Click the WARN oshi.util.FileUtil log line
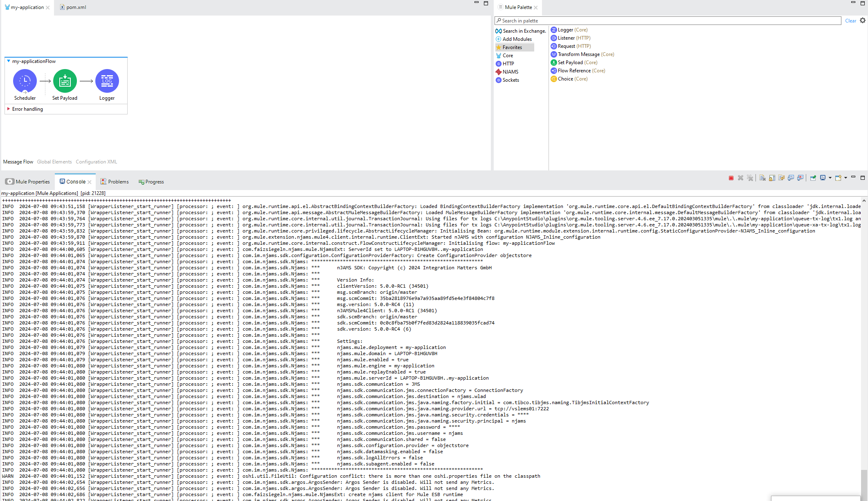 [x=271, y=476]
